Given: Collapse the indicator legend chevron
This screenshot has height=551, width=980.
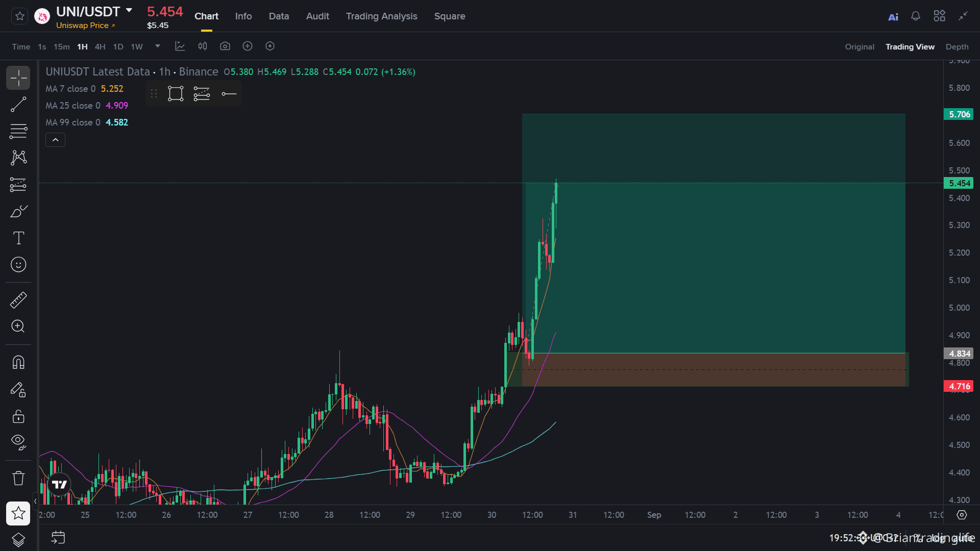Looking at the screenshot, I should (x=55, y=140).
